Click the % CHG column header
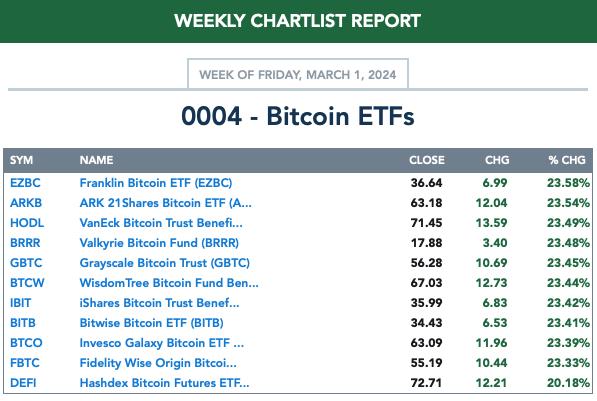 point(567,160)
